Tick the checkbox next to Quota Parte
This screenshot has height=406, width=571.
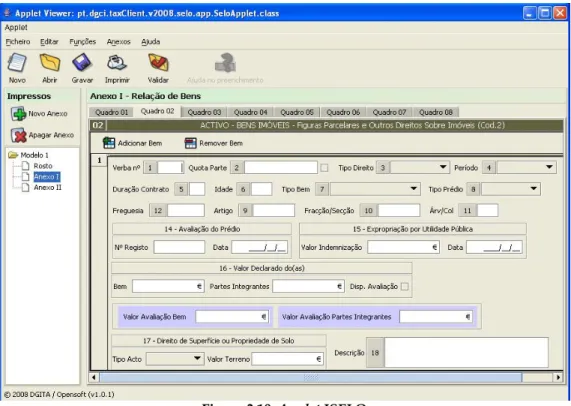point(324,168)
